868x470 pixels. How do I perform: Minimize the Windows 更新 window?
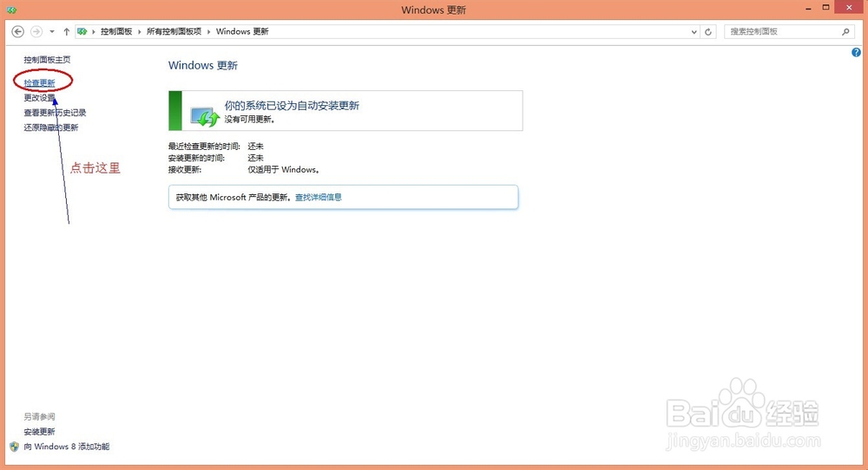809,9
